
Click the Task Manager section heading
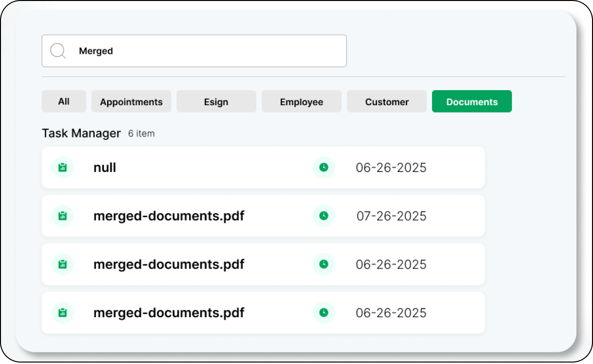point(81,133)
